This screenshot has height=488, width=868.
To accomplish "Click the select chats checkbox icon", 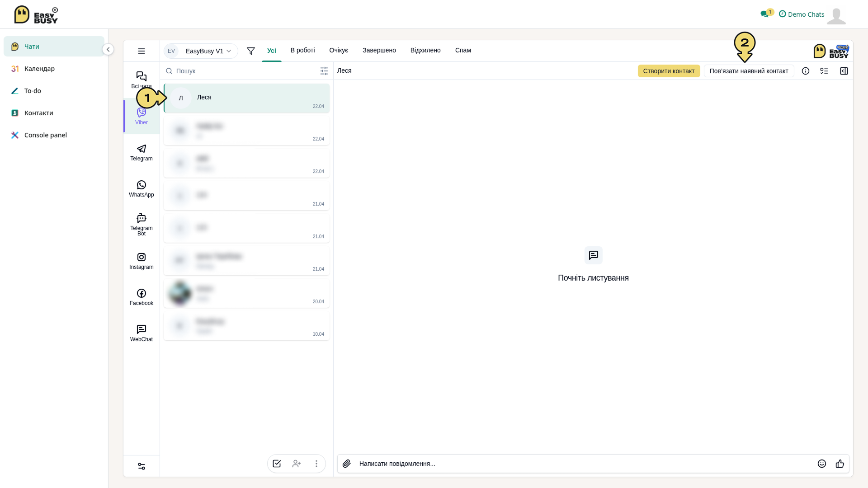I will [277, 464].
